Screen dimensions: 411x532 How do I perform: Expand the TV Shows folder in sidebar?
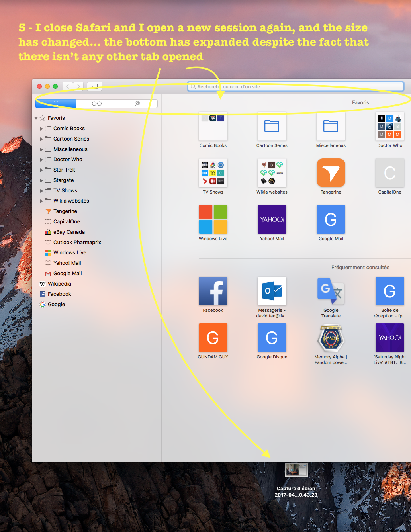[42, 191]
